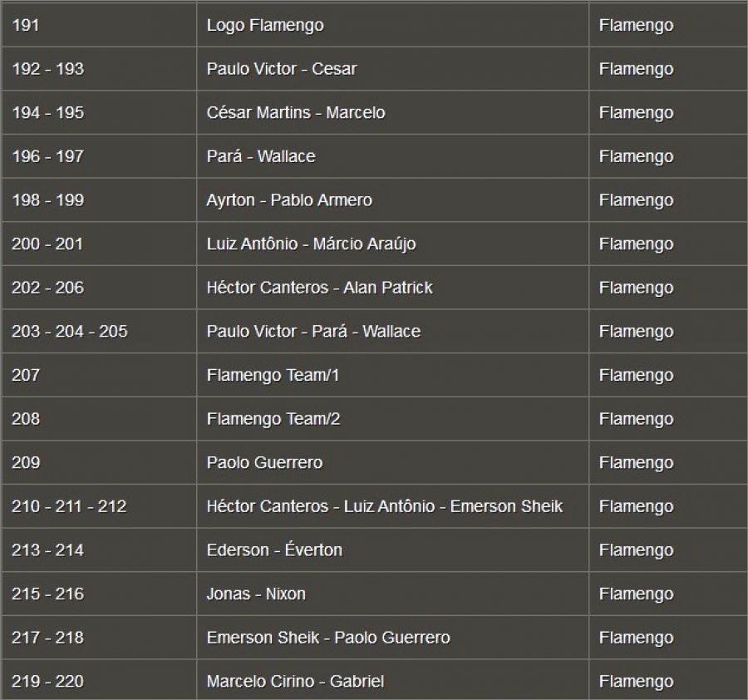Select the single 'Paolo Guerrero' cell
Screen dimensions: 748x700
click(x=264, y=463)
